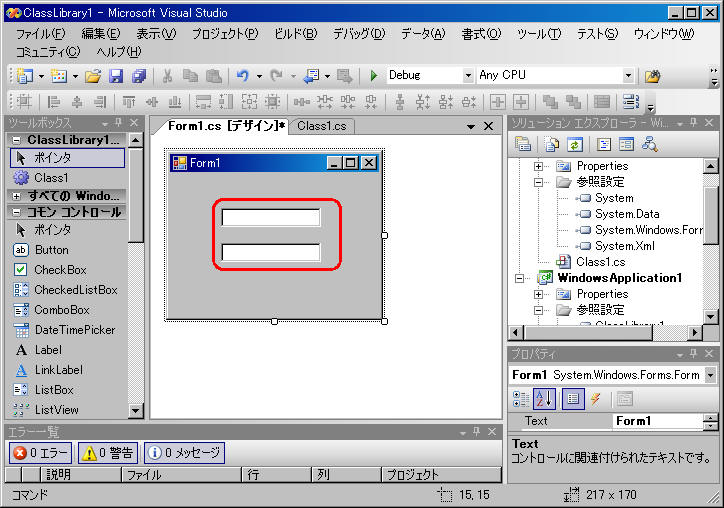Toggle the 0 警告 warnings filter

coord(108,453)
